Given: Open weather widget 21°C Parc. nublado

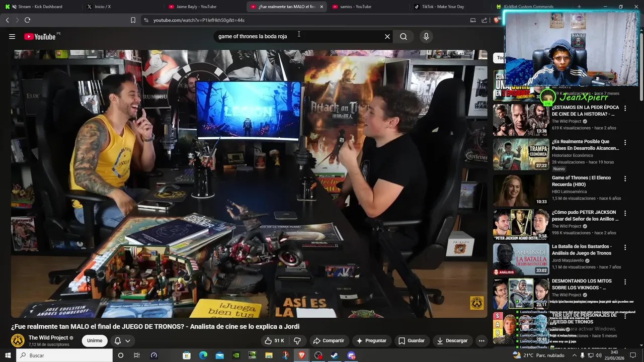Looking at the screenshot, I should pyautogui.click(x=539, y=355).
